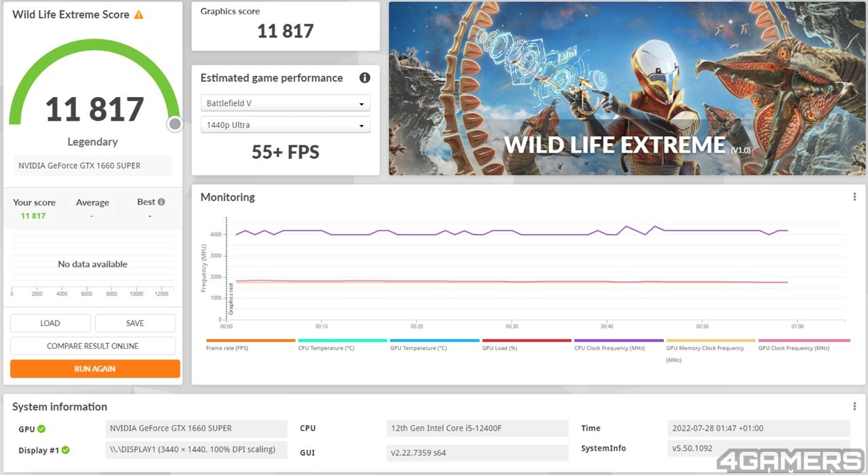The height and width of the screenshot is (475, 868).
Task: Toggle the Frame rate (FPS) legend
Action: pos(250,345)
